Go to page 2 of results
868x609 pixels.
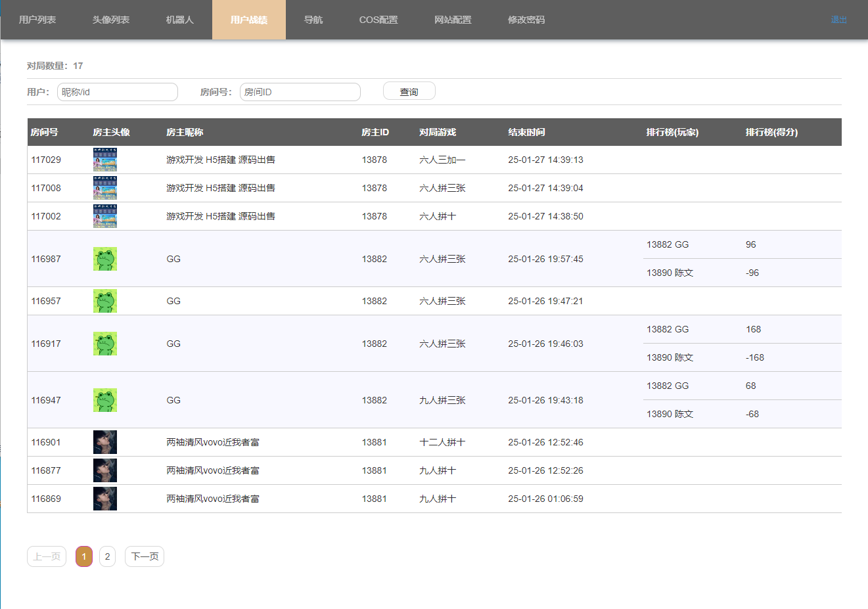[107, 556]
